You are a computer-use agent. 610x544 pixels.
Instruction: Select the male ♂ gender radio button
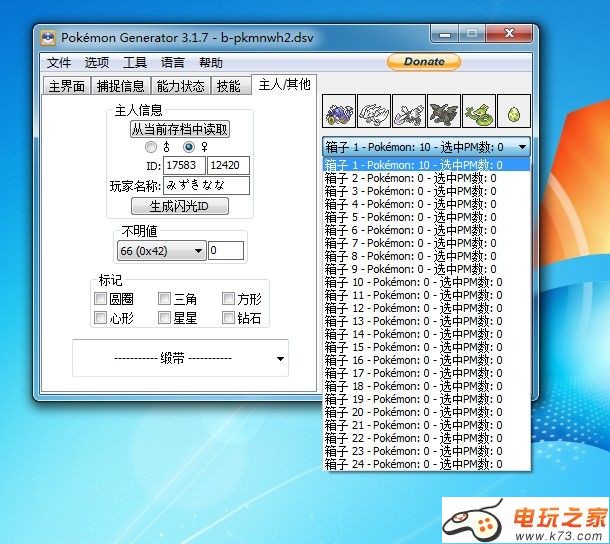pyautogui.click(x=151, y=146)
